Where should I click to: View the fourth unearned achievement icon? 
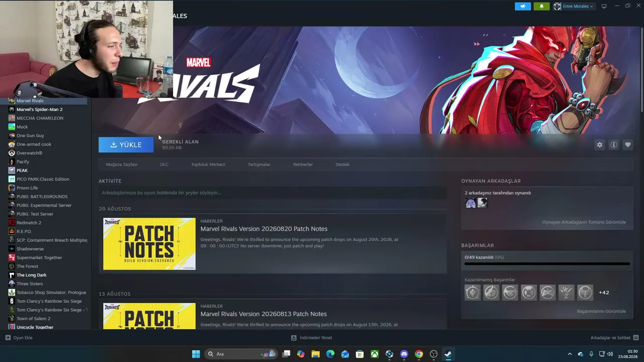(529, 292)
